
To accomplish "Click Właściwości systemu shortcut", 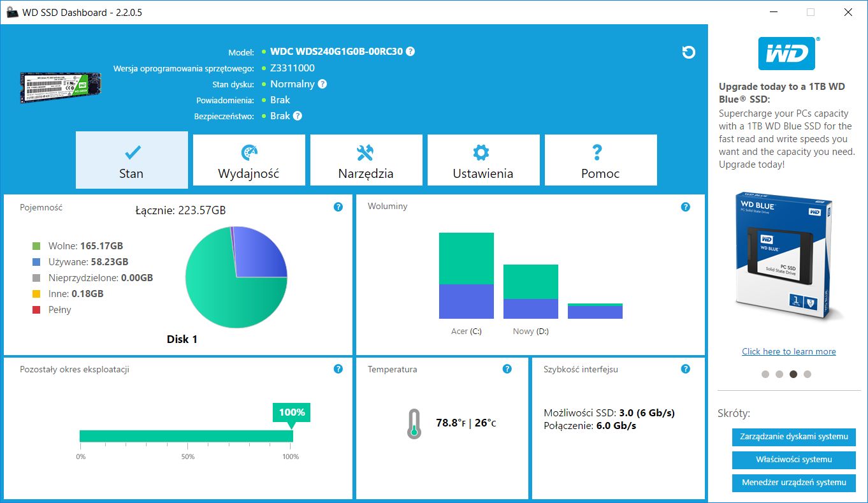I will pyautogui.click(x=794, y=460).
